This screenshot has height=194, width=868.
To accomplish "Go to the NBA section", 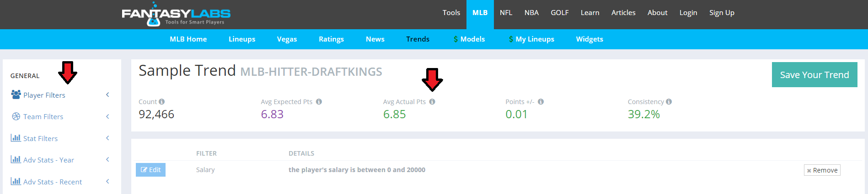I will pyautogui.click(x=531, y=13).
